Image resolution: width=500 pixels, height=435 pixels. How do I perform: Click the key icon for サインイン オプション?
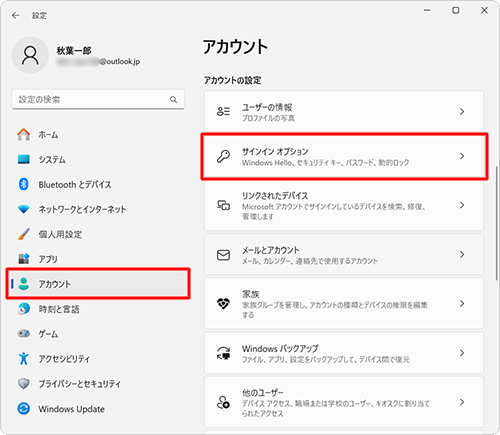tap(223, 156)
